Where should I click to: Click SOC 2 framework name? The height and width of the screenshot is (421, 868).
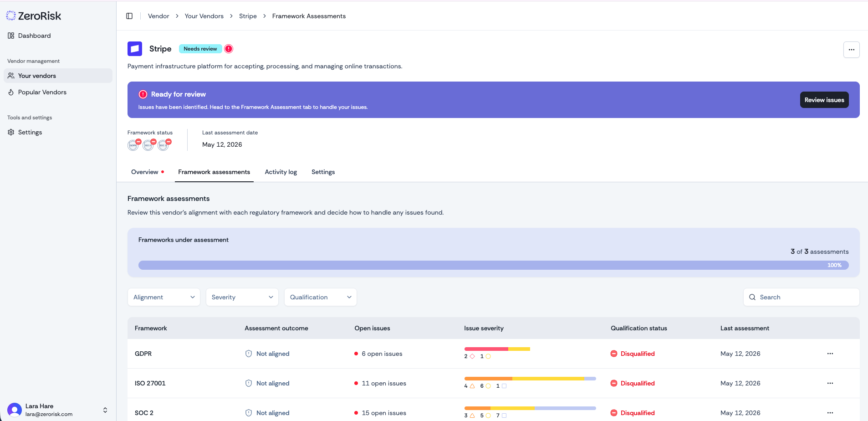pos(144,413)
